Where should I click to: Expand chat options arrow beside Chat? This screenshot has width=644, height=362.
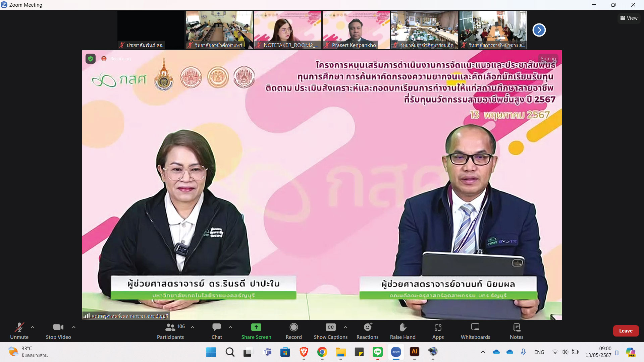point(230,327)
